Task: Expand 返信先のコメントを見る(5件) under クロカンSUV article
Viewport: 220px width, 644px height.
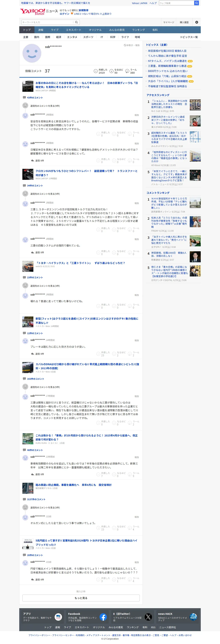Action: tap(45, 194)
